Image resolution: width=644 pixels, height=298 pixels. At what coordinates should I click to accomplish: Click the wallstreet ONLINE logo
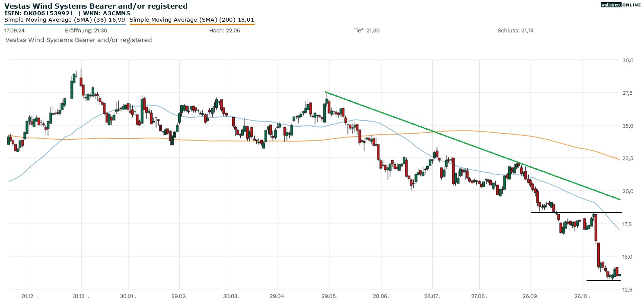621,5
